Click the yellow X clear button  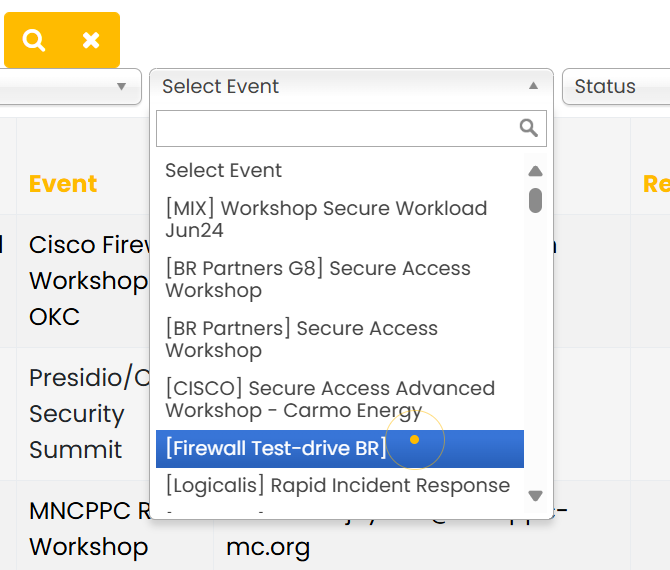click(91, 40)
